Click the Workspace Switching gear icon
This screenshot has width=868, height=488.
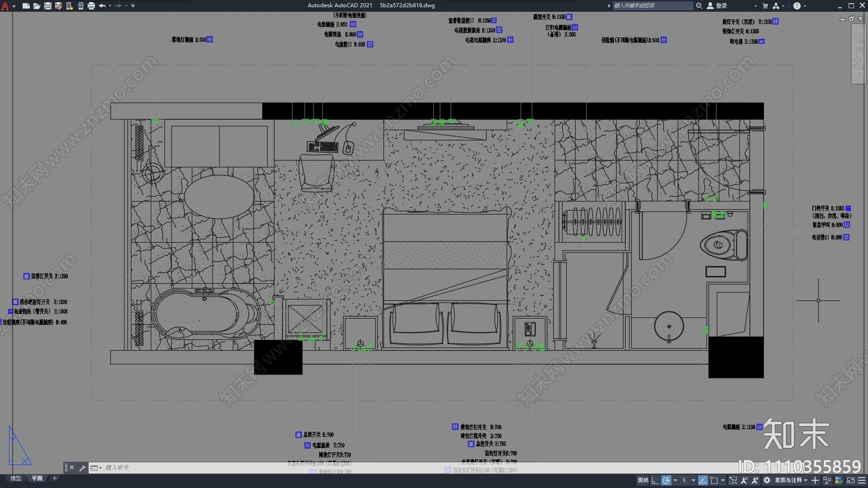coord(767,480)
